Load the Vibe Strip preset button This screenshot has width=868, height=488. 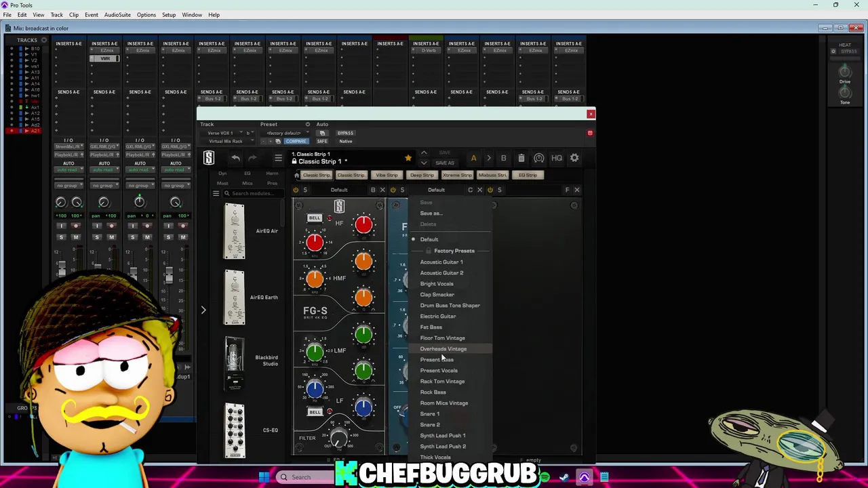click(387, 175)
